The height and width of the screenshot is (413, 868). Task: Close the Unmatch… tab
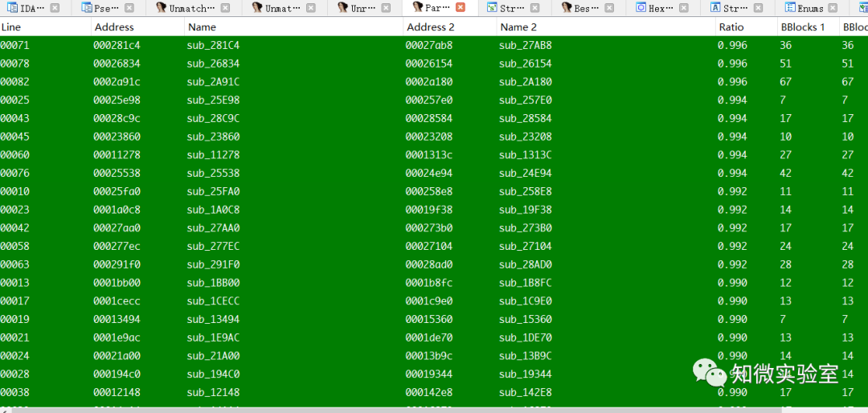[x=225, y=8]
